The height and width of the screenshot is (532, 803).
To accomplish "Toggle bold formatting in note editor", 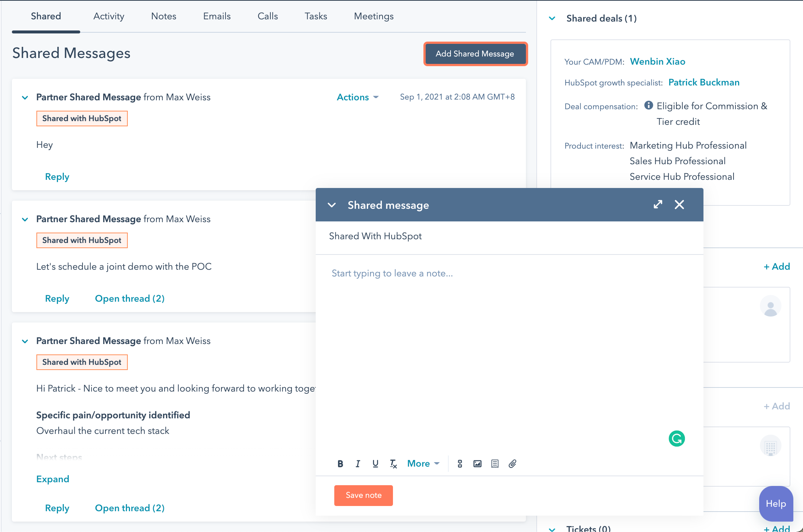I will pyautogui.click(x=340, y=464).
